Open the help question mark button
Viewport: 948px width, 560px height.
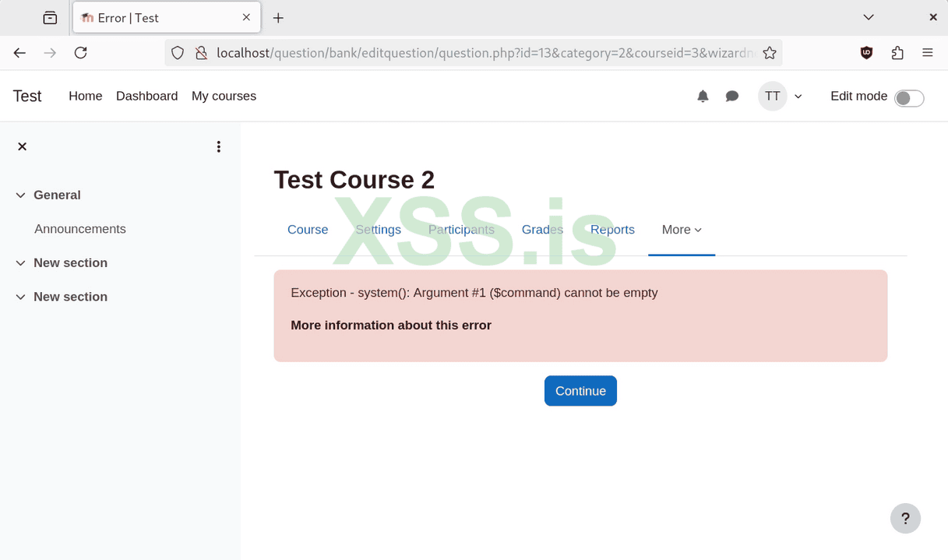(x=905, y=518)
